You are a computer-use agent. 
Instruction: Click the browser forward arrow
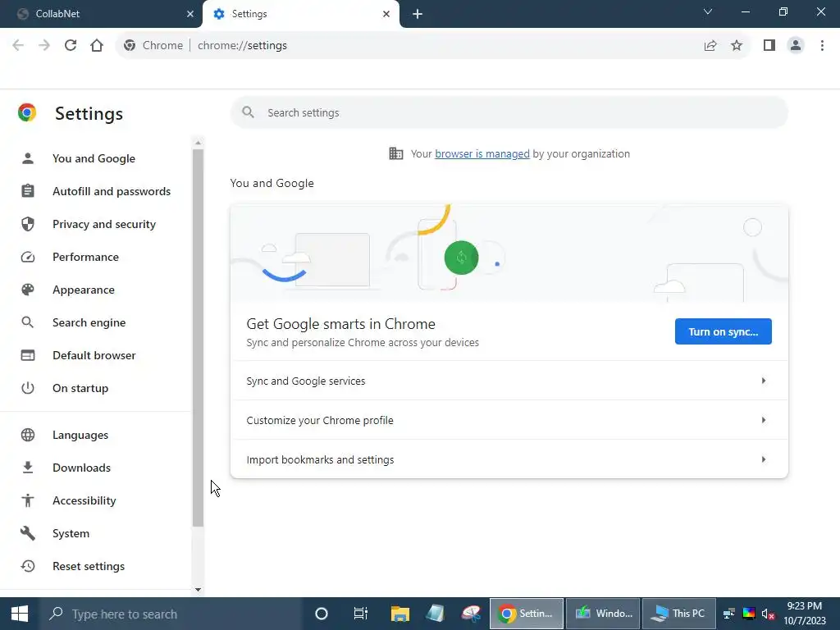(x=44, y=46)
